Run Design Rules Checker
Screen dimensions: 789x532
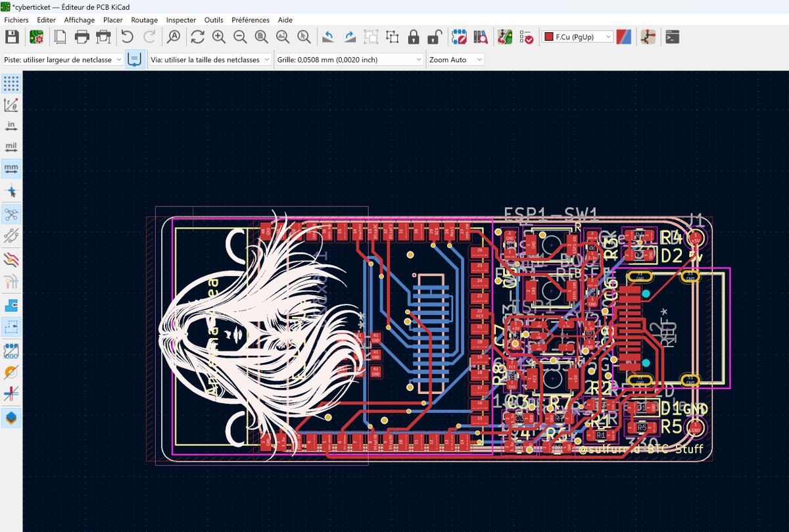coord(526,37)
